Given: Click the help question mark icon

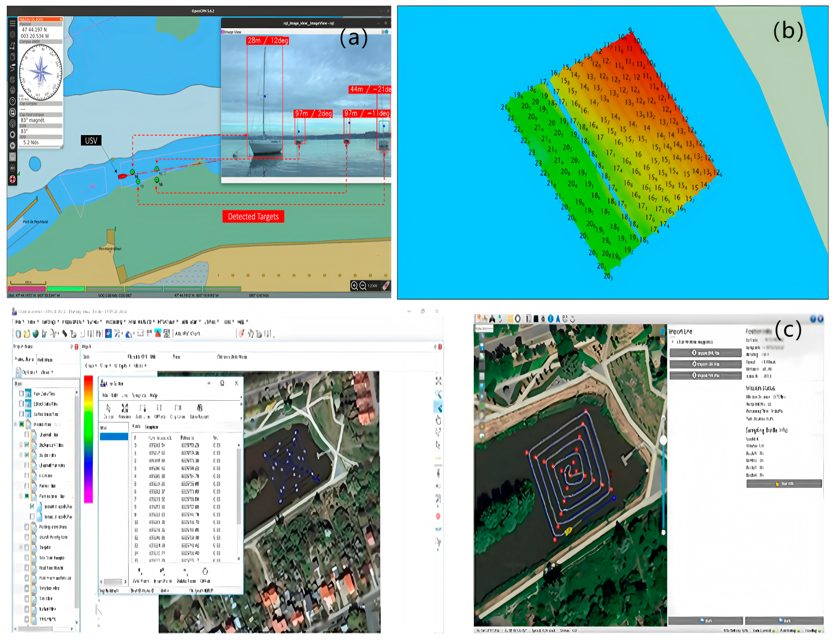Looking at the screenshot, I should point(12,101).
